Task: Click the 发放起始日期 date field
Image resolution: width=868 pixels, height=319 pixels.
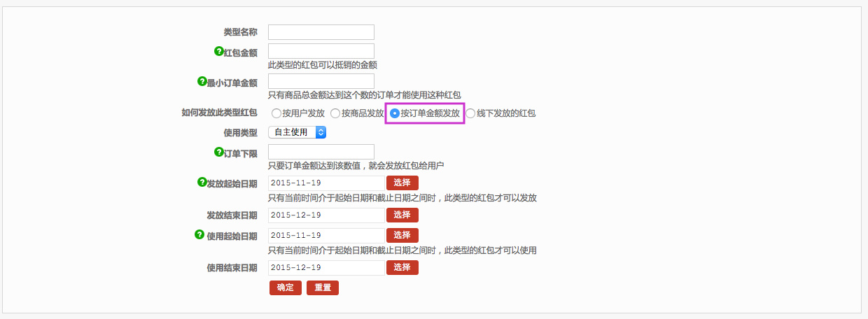Action: (326, 183)
